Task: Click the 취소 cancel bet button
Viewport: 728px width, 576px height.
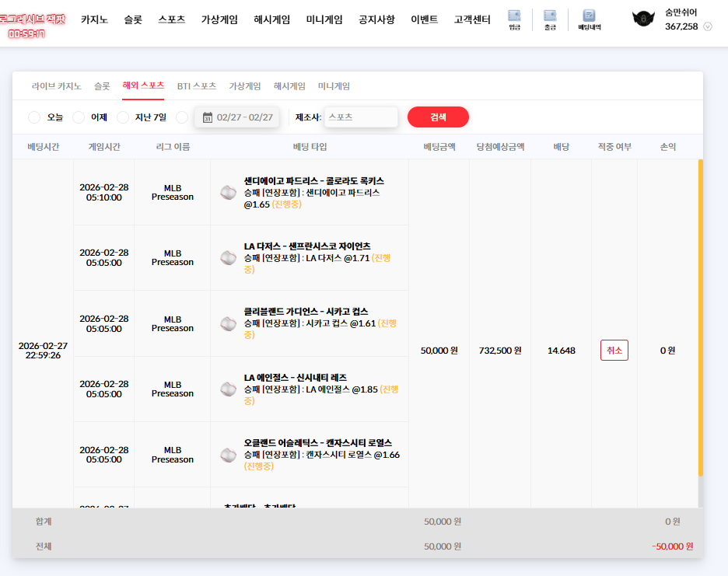Action: [x=614, y=350]
